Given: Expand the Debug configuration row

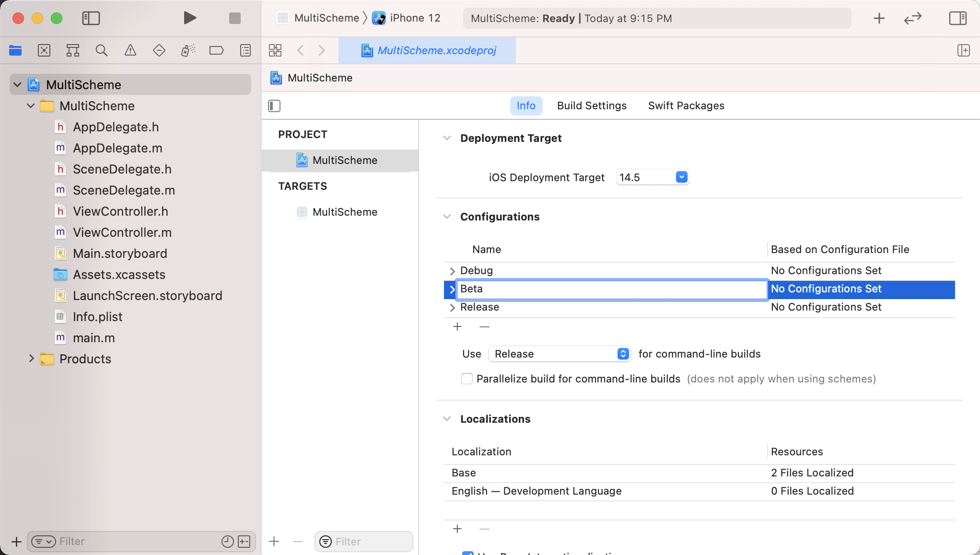Looking at the screenshot, I should click(x=452, y=271).
